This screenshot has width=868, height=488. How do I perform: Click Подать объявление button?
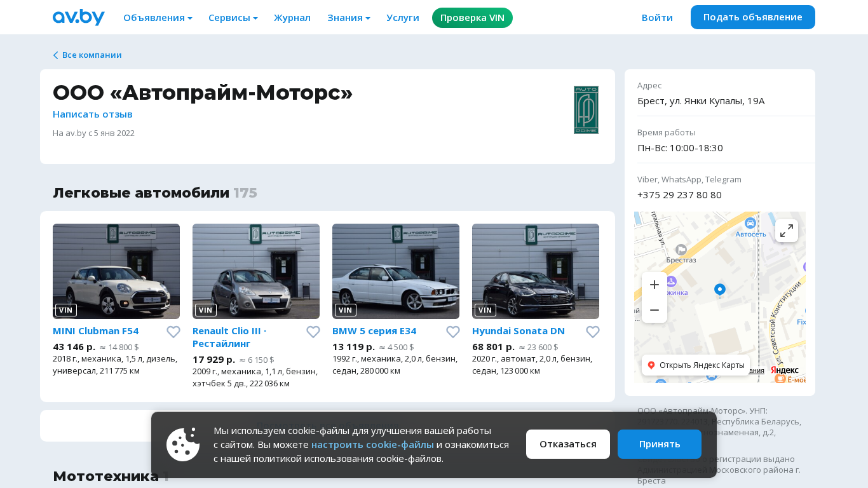pos(753,17)
